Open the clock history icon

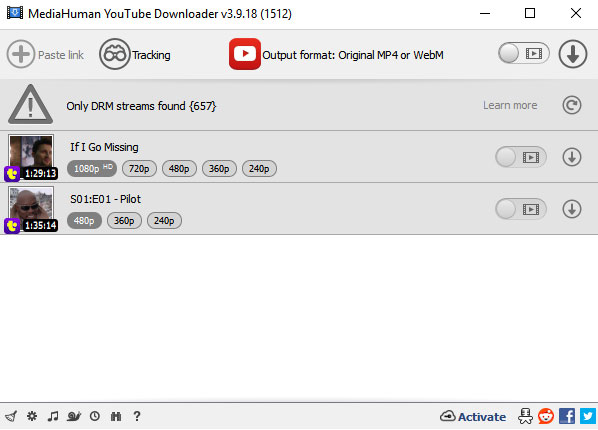tap(95, 416)
